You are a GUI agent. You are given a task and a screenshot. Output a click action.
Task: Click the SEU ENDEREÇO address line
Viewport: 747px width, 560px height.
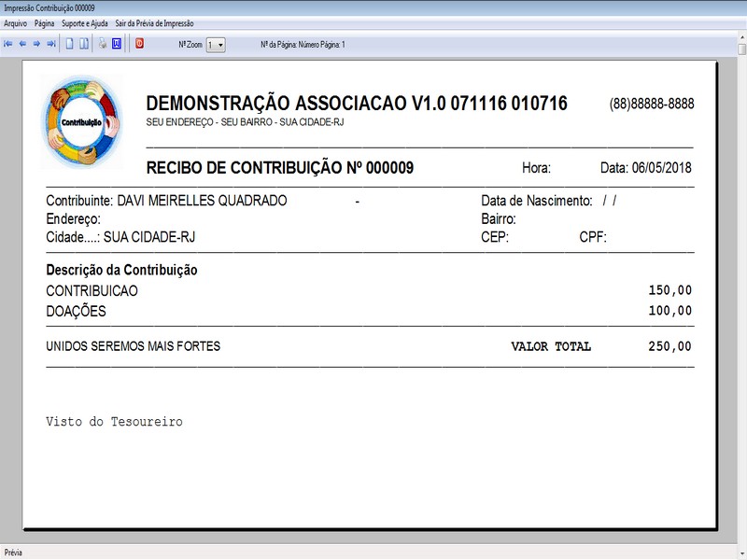point(245,122)
